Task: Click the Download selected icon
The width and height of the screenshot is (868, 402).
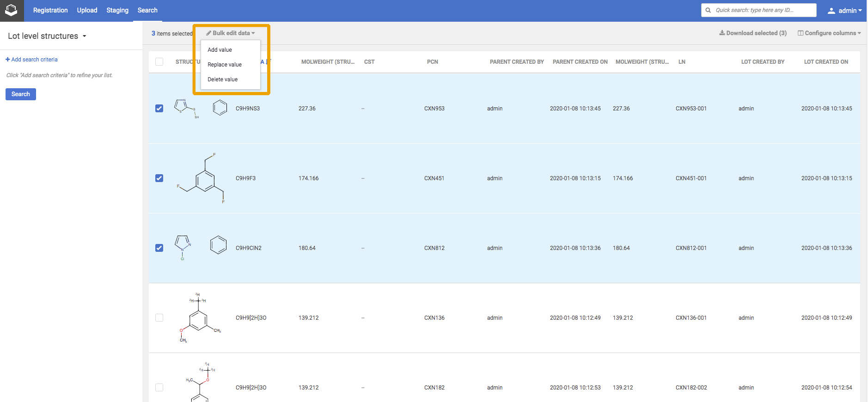Action: click(x=722, y=33)
